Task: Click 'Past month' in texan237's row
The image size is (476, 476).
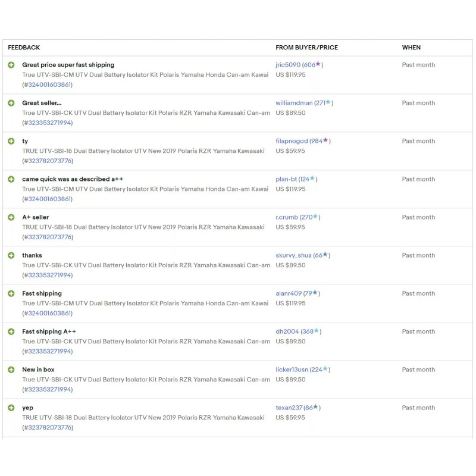Action: click(x=418, y=408)
